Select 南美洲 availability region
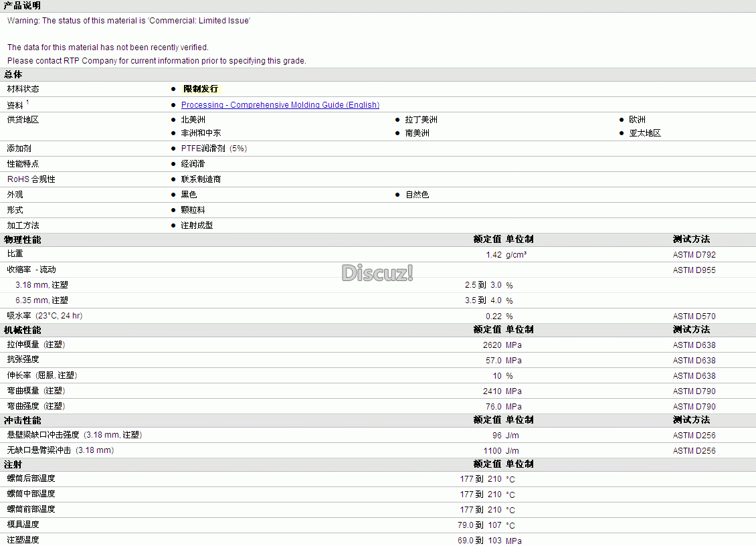The width and height of the screenshot is (756, 546). point(417,133)
